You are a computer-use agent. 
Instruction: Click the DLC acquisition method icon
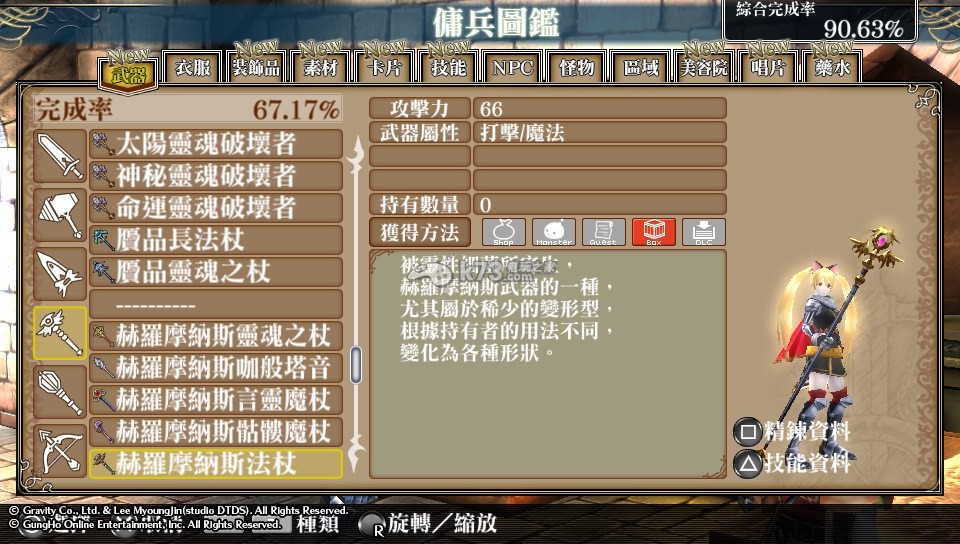(703, 232)
